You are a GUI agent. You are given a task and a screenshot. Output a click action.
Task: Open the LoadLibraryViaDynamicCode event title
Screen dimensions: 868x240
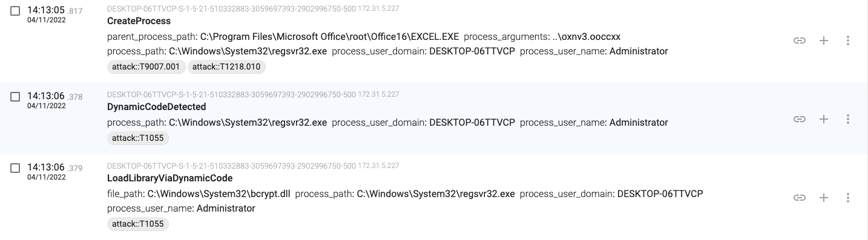tap(170, 178)
